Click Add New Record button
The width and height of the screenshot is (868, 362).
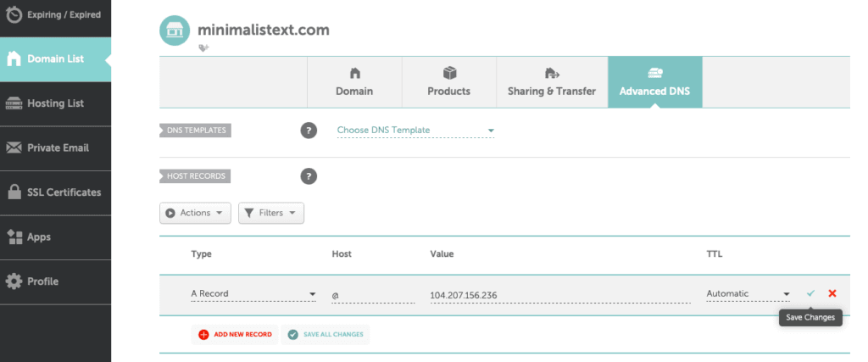click(x=235, y=335)
